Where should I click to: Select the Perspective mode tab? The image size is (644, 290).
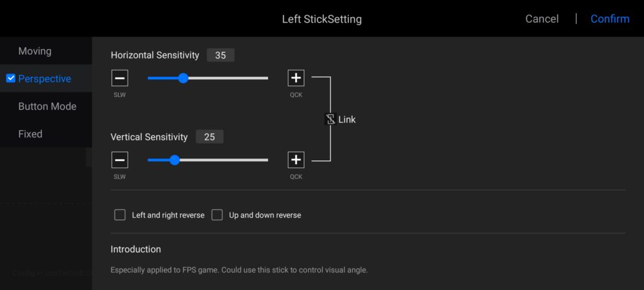pos(45,79)
